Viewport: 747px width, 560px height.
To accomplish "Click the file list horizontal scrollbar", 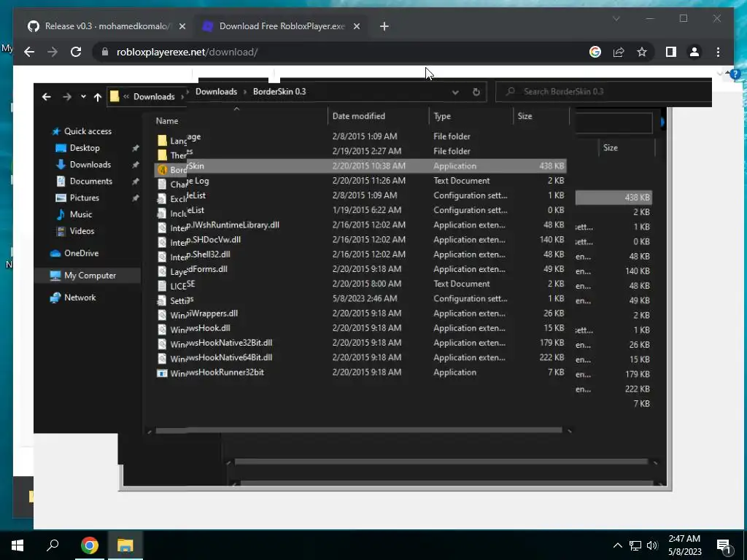I will [358, 430].
